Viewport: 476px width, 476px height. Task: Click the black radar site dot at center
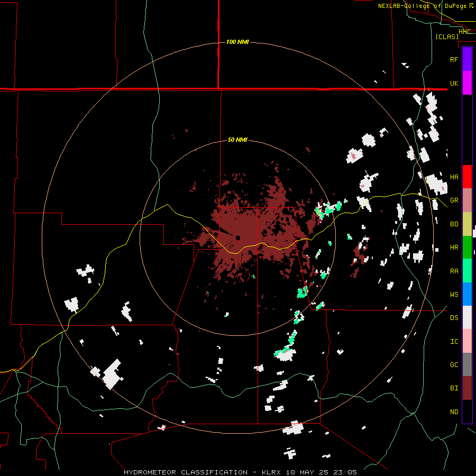coord(237,237)
